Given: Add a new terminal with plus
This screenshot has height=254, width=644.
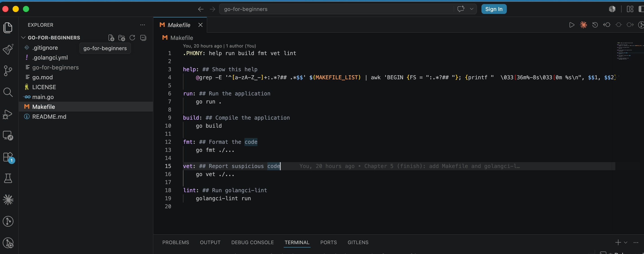Looking at the screenshot, I should click(618, 243).
